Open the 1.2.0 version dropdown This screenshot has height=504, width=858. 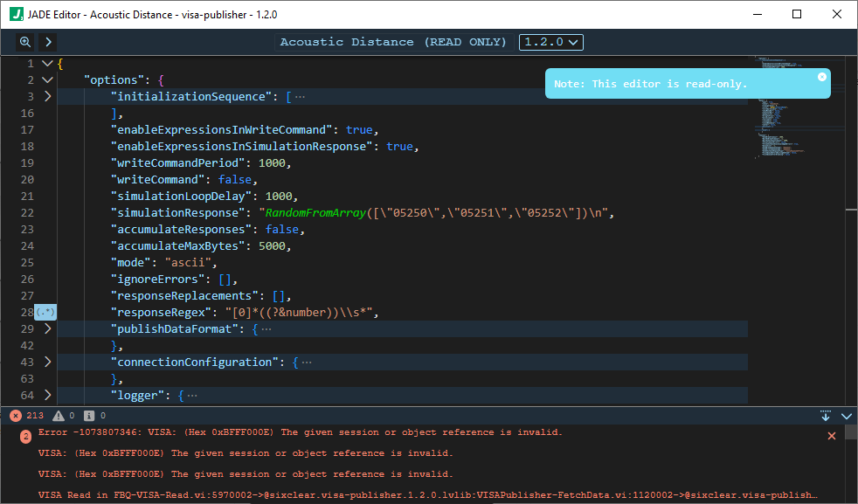pos(551,41)
